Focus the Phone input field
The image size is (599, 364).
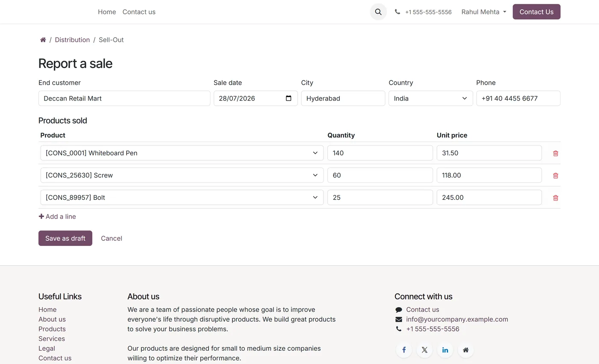pyautogui.click(x=518, y=98)
